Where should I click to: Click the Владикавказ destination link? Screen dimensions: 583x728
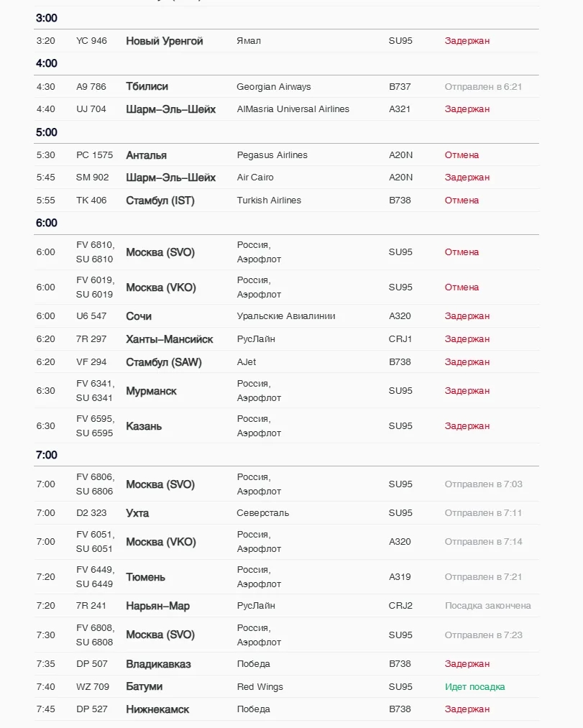(x=158, y=664)
